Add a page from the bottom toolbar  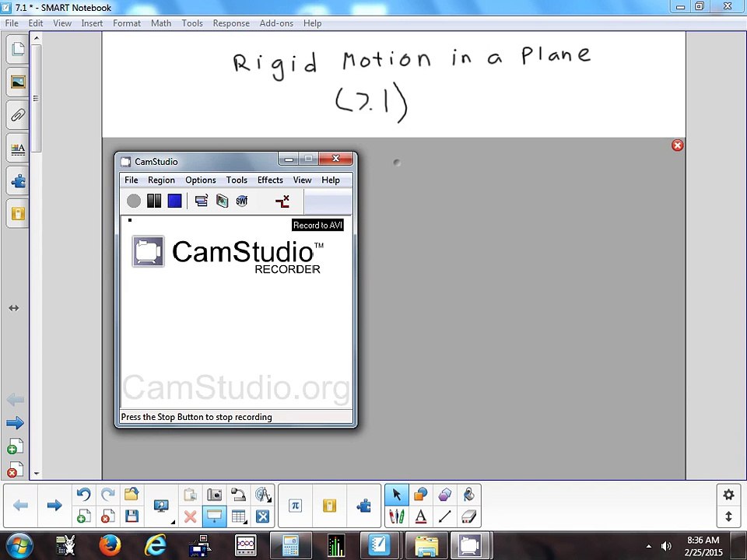[84, 516]
